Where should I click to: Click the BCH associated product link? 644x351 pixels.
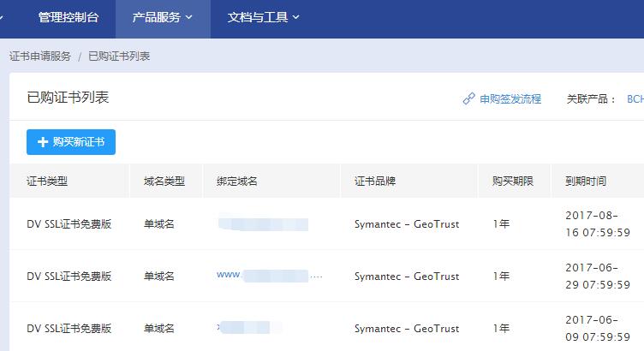click(635, 98)
